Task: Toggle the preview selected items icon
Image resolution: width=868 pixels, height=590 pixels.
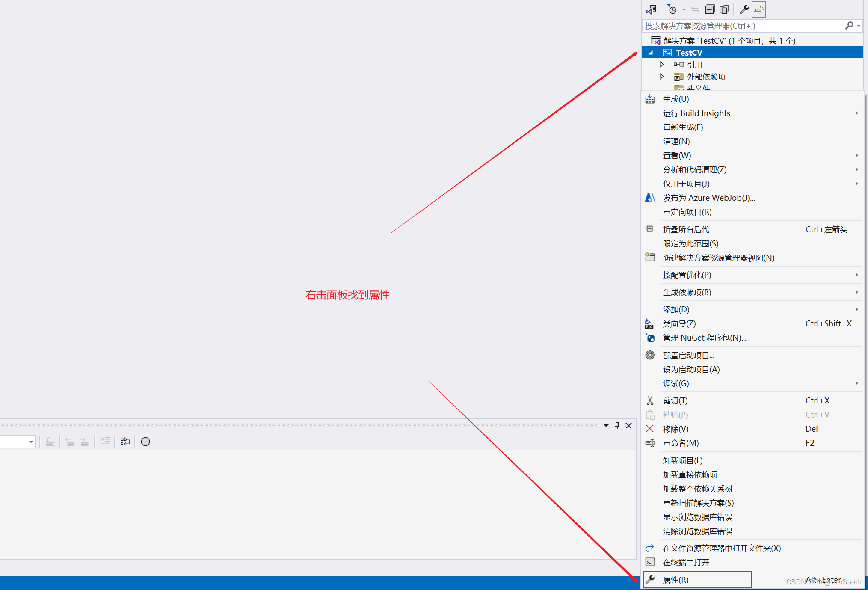Action: tap(758, 9)
